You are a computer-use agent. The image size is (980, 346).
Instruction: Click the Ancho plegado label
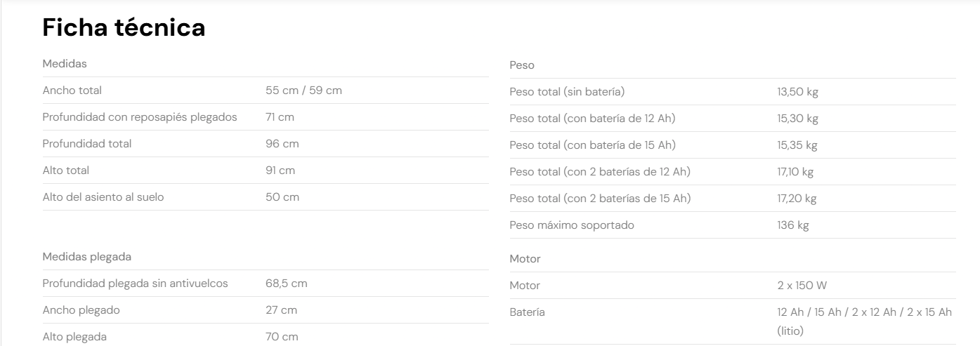[x=81, y=310]
